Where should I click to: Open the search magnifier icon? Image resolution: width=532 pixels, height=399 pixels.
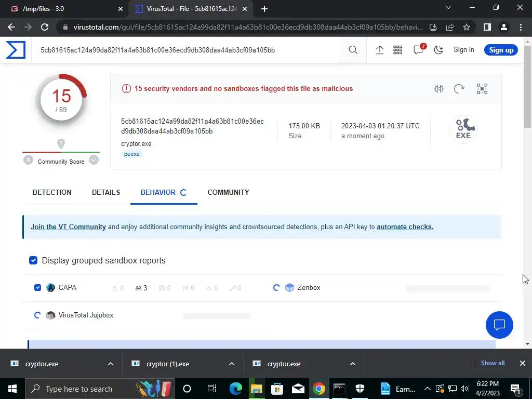353,50
